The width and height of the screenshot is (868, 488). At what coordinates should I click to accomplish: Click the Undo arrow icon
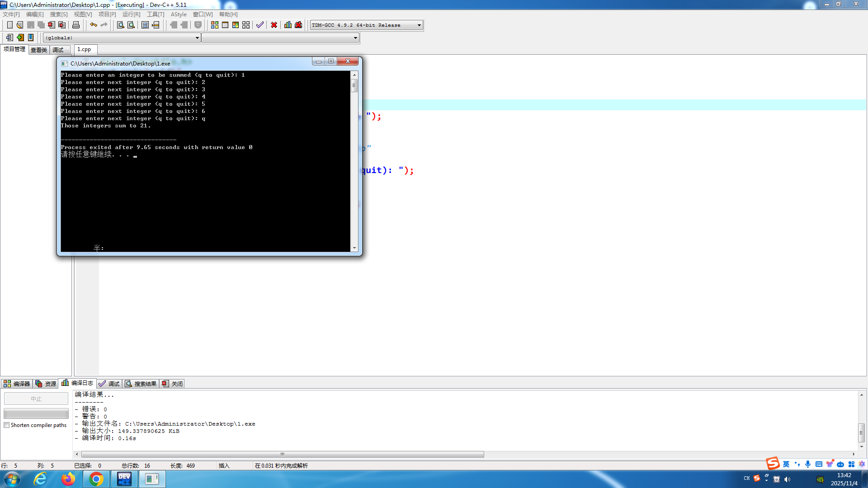click(x=93, y=25)
